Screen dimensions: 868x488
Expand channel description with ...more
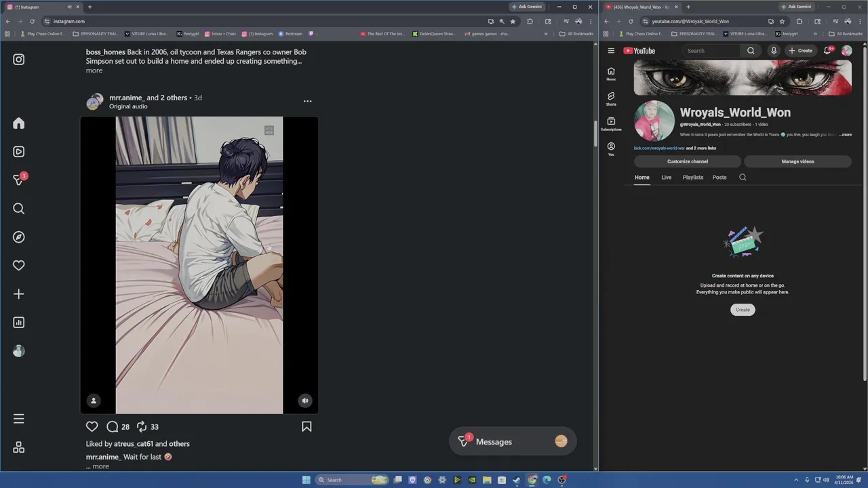845,135
